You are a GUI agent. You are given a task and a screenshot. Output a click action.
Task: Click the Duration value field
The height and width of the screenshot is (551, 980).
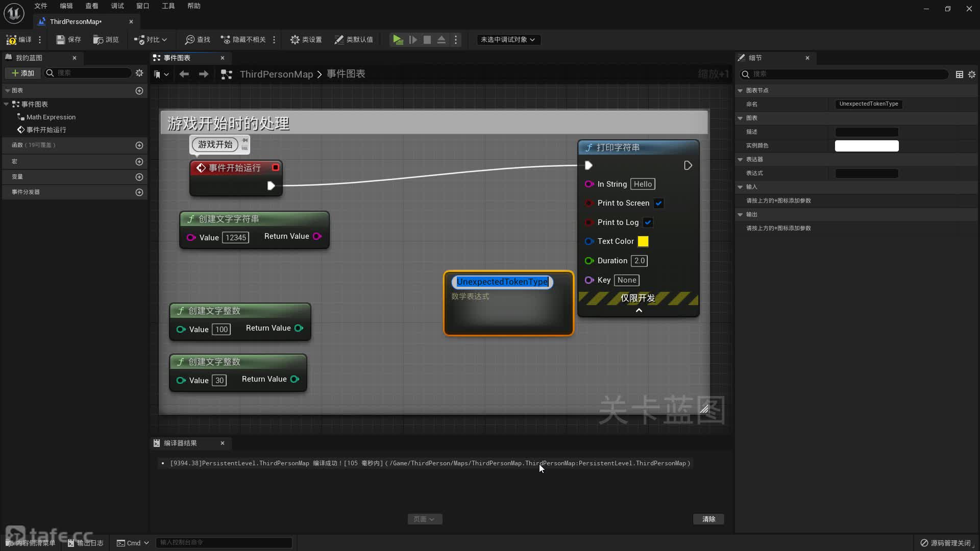(x=639, y=261)
